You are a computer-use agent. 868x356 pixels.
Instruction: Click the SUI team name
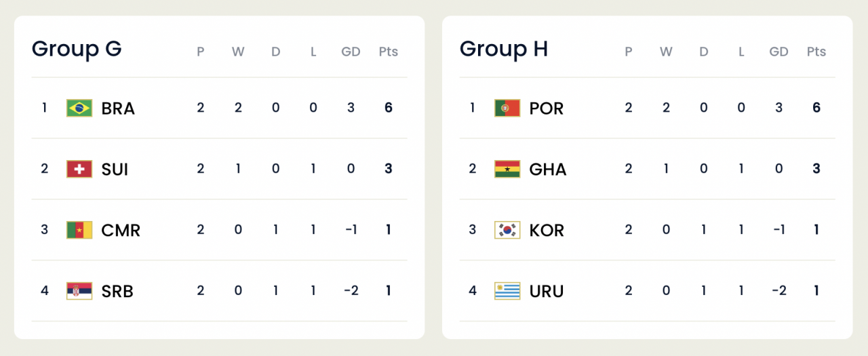tap(115, 170)
